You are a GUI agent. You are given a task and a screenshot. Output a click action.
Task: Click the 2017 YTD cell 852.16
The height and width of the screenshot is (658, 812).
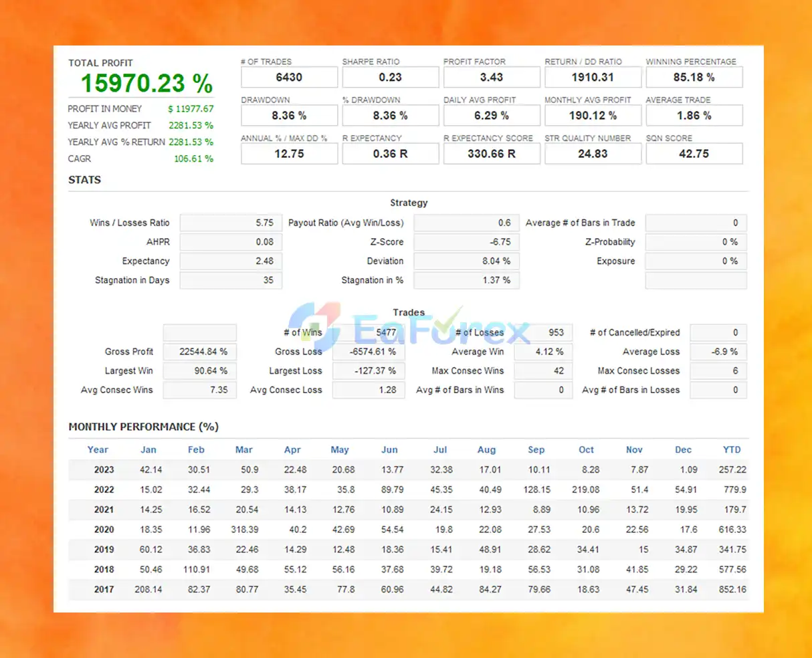(732, 590)
